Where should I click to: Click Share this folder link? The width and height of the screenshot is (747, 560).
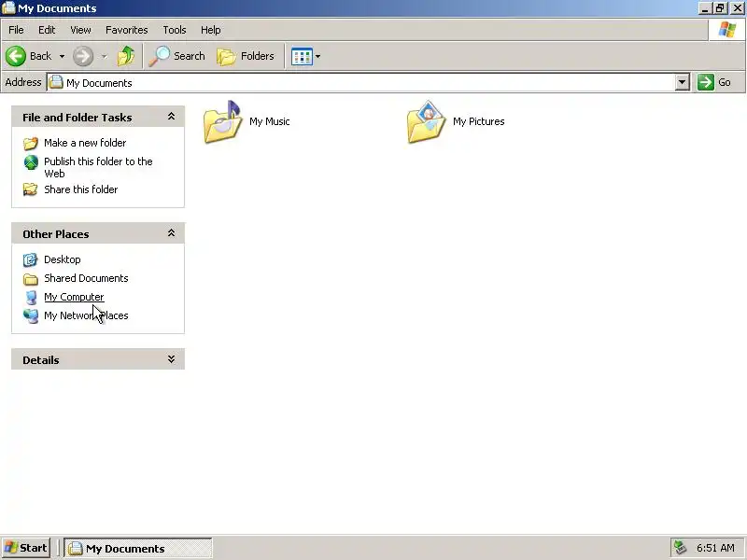[x=80, y=189]
